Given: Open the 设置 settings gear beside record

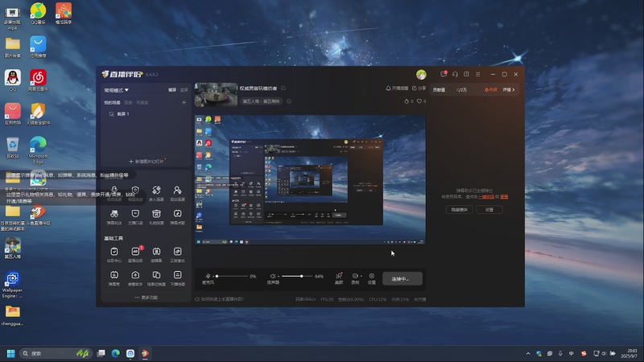Looking at the screenshot, I should point(372,278).
